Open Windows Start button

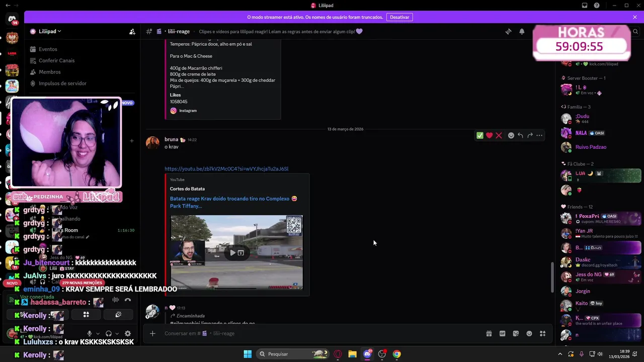pyautogui.click(x=248, y=354)
